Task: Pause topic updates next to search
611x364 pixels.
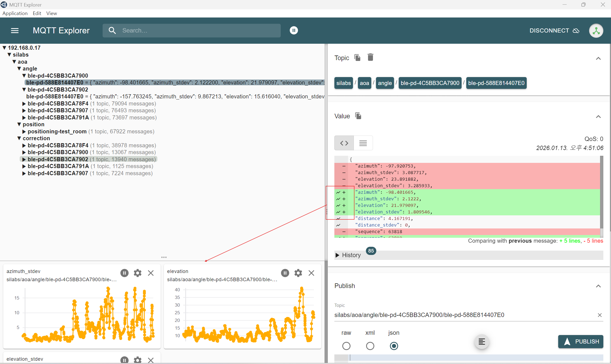Action: pos(294,30)
